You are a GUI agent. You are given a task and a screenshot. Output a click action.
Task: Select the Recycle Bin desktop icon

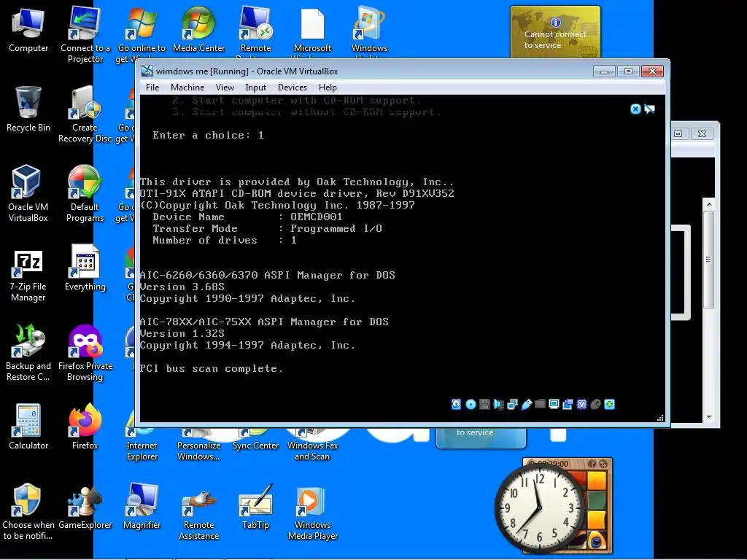click(x=28, y=109)
